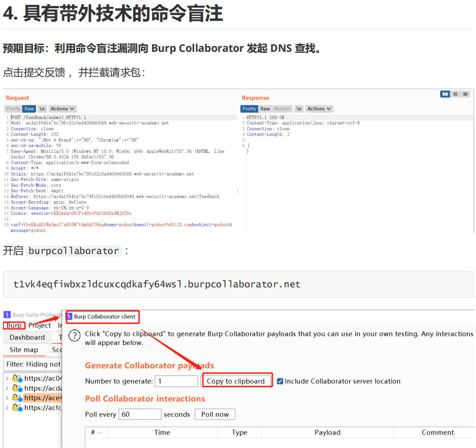Click the Poll every seconds field
This screenshot has height=448, width=476.
point(140,414)
